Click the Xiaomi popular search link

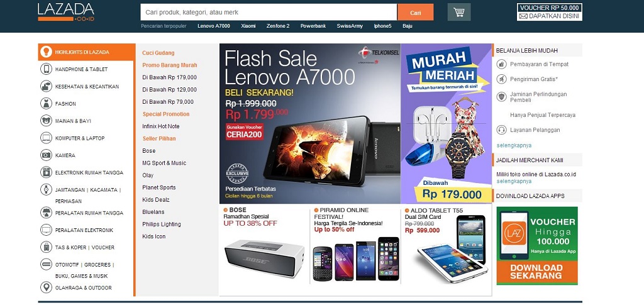(248, 26)
